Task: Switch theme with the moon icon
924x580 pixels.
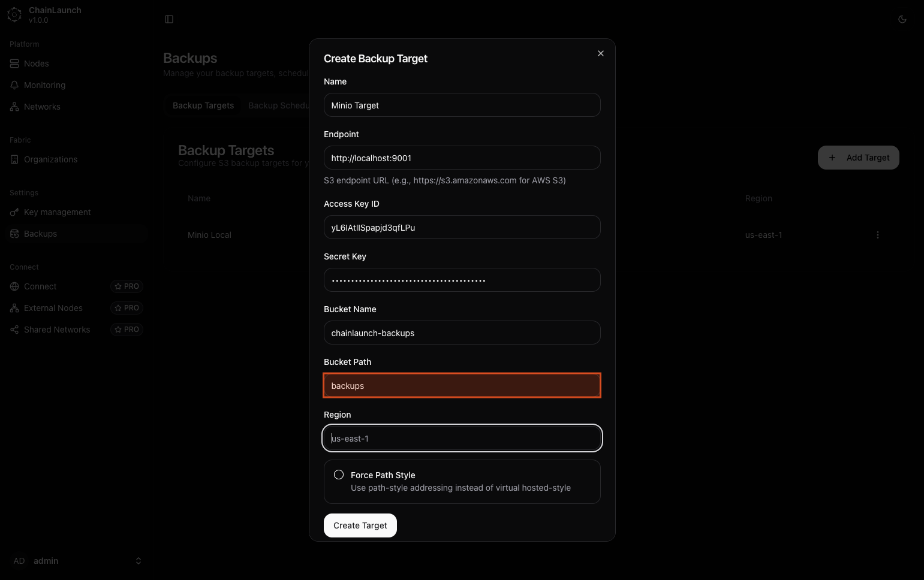Action: click(902, 19)
